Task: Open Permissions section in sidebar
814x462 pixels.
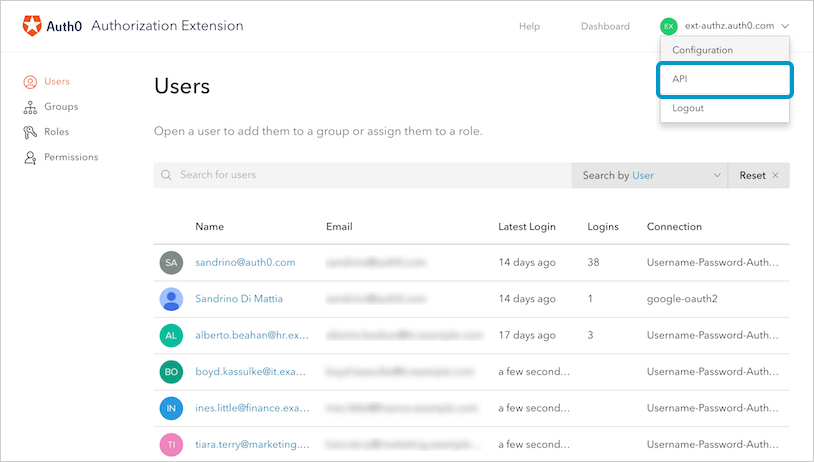Action: [x=71, y=157]
